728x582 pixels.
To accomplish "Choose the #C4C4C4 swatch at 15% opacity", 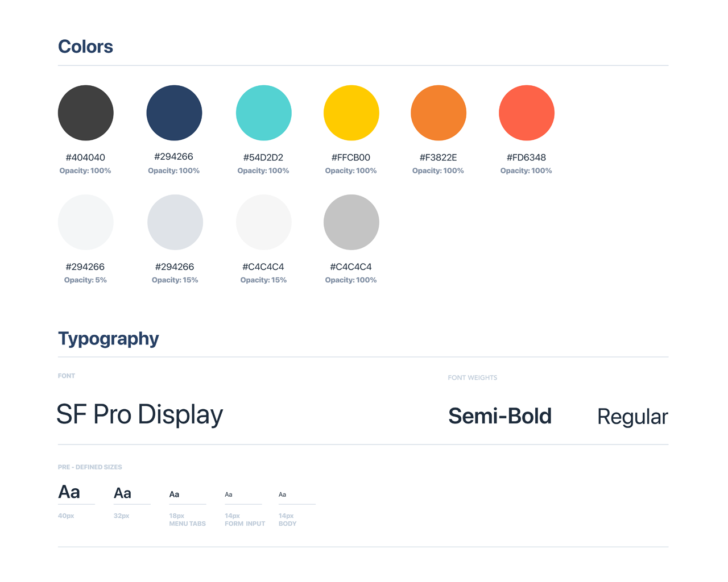I will coord(264,222).
